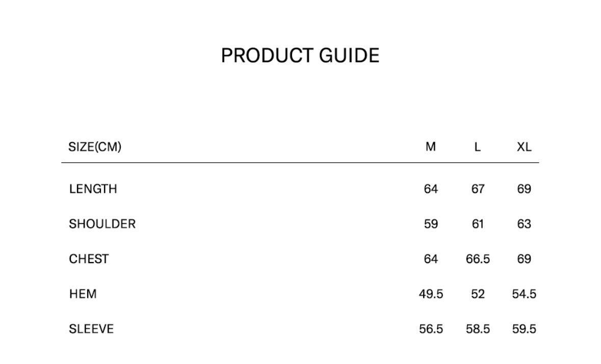The image size is (601, 364).
Task: Click the SHOULDER value 63 for size XL
Action: tap(524, 224)
